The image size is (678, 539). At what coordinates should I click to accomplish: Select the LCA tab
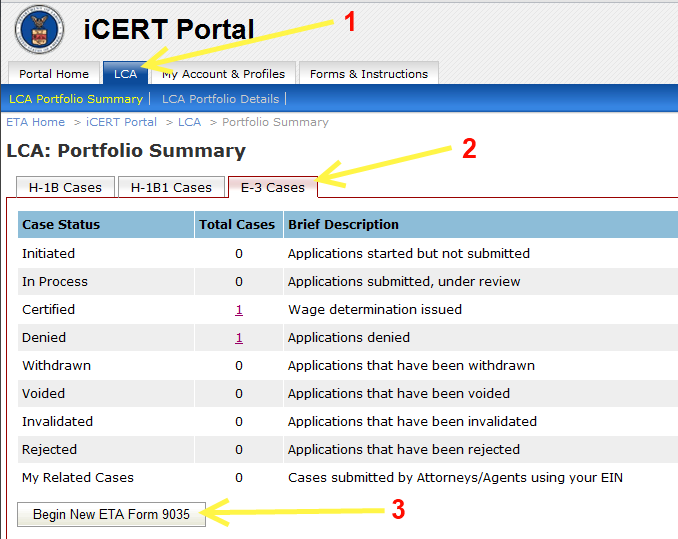point(125,74)
